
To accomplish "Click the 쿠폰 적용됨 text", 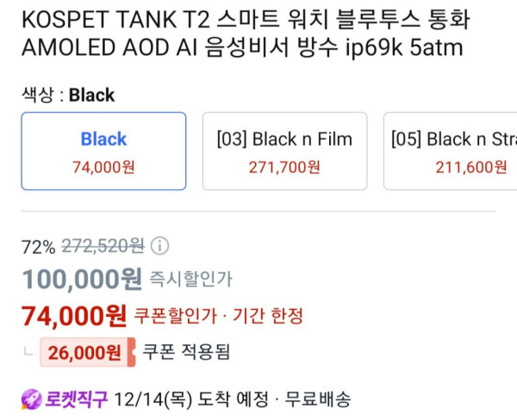I will [x=186, y=351].
